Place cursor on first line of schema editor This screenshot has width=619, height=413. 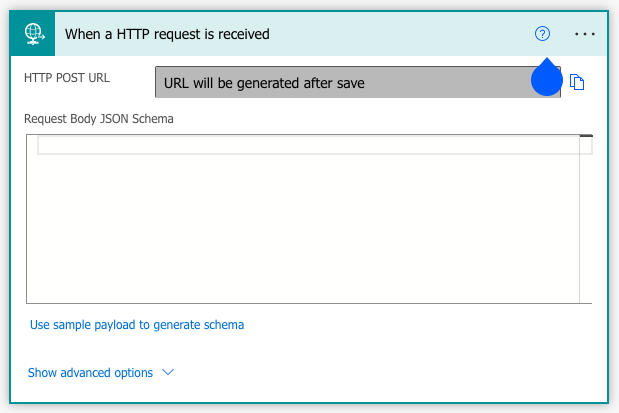300,146
